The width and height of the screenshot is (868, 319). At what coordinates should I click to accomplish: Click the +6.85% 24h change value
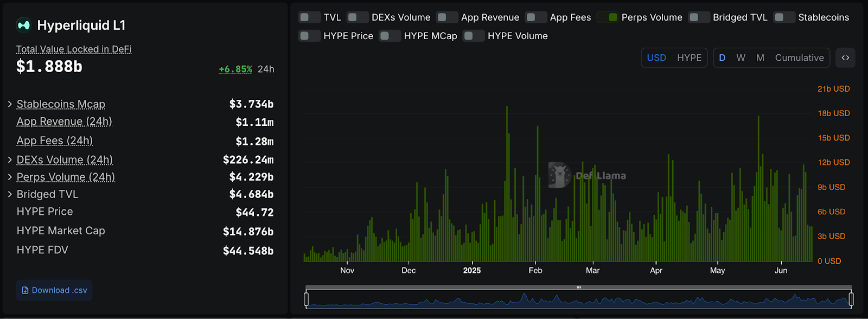(x=235, y=69)
